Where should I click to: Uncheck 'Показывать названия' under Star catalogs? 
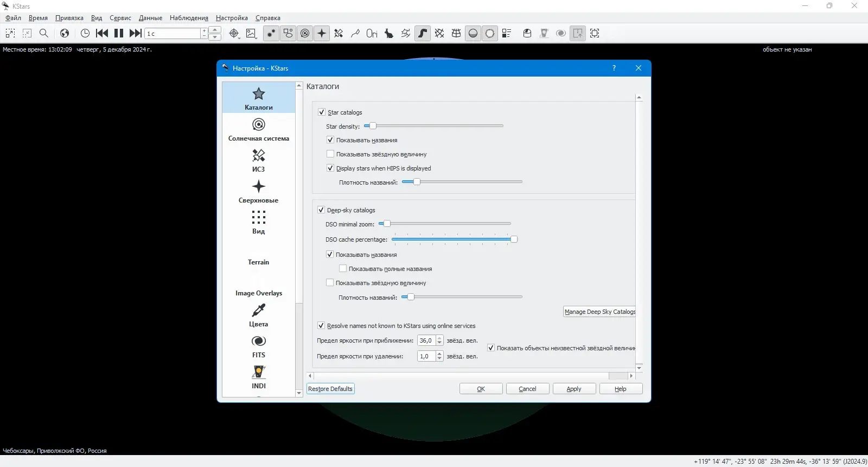pos(330,140)
